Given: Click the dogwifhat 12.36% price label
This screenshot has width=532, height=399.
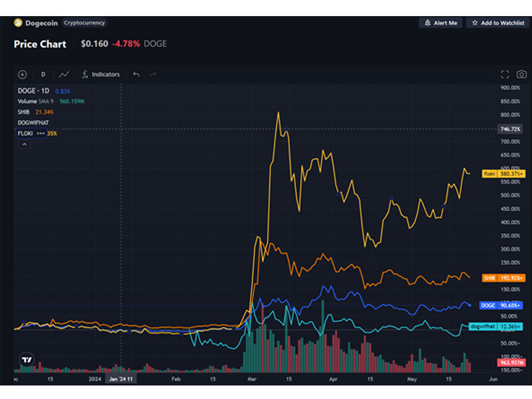Looking at the screenshot, I should point(496,326).
